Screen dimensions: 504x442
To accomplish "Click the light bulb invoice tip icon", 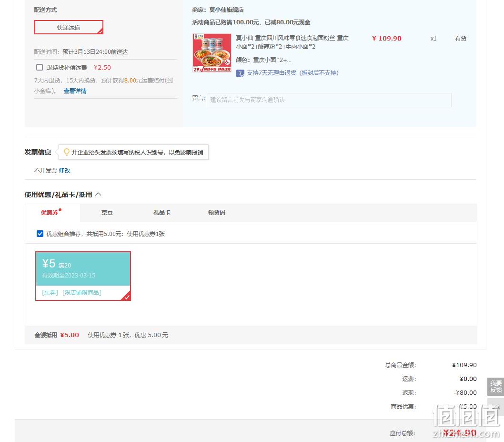I will 67,152.
